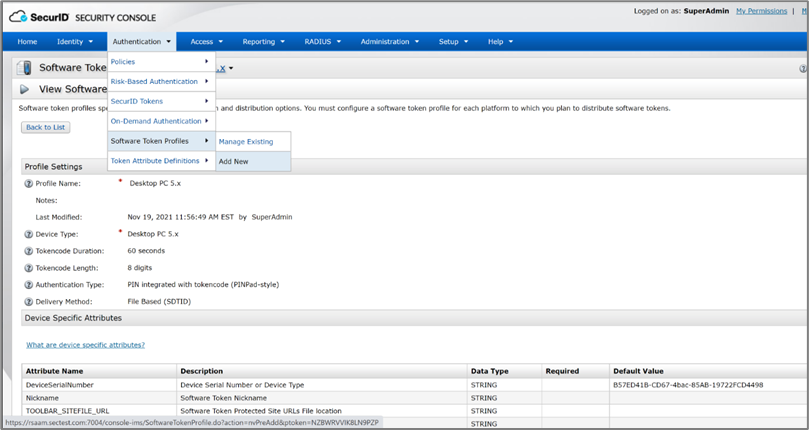Click the help icon beside Delivery Method

(x=28, y=302)
